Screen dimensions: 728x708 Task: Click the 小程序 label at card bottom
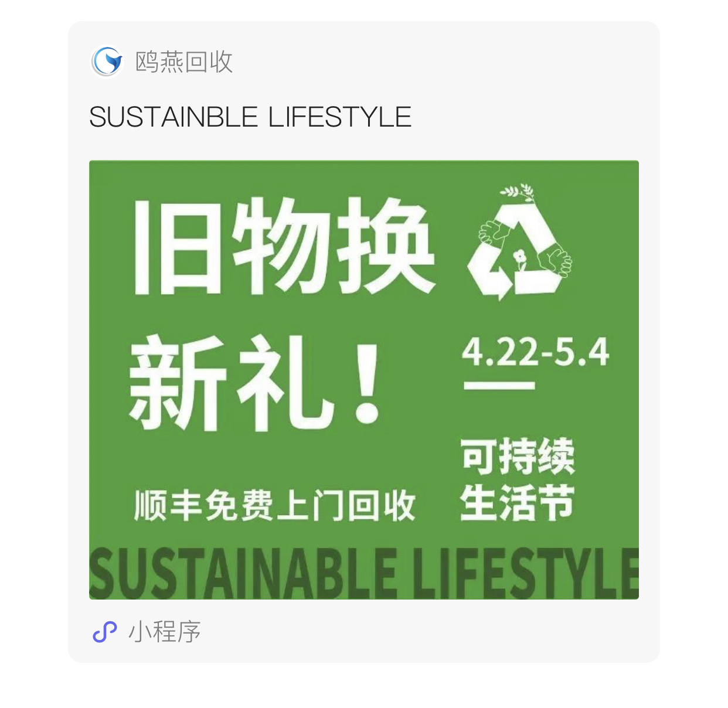165,632
